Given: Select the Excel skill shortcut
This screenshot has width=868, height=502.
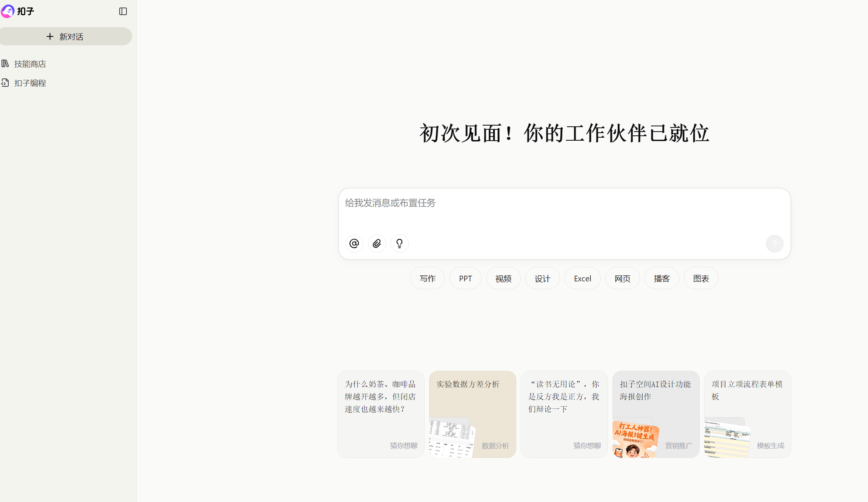Looking at the screenshot, I should [x=582, y=278].
